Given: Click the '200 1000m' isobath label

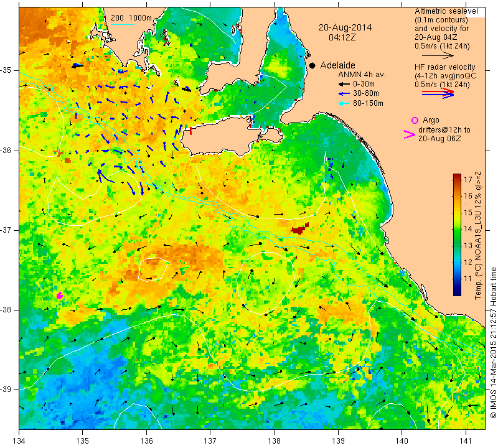Looking at the screenshot, I should click(x=131, y=18).
